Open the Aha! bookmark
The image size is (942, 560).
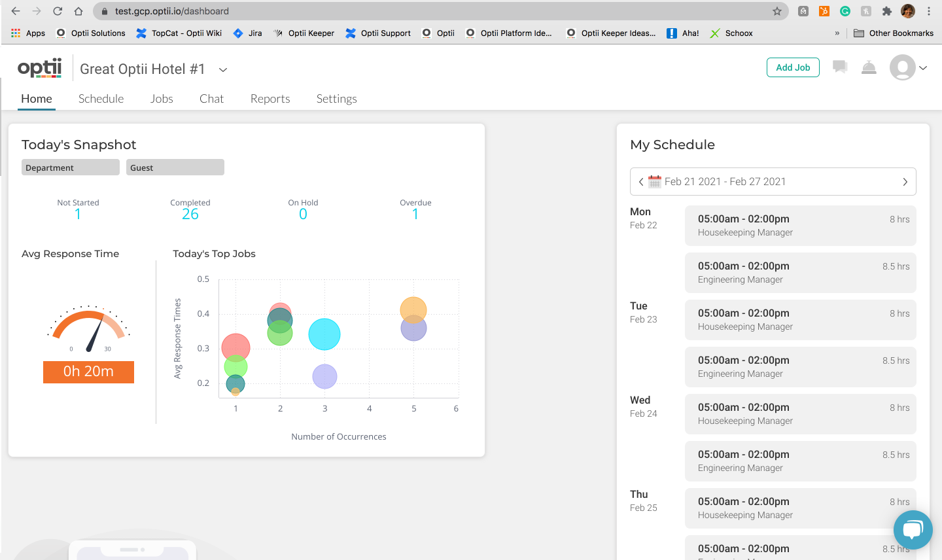tap(682, 33)
